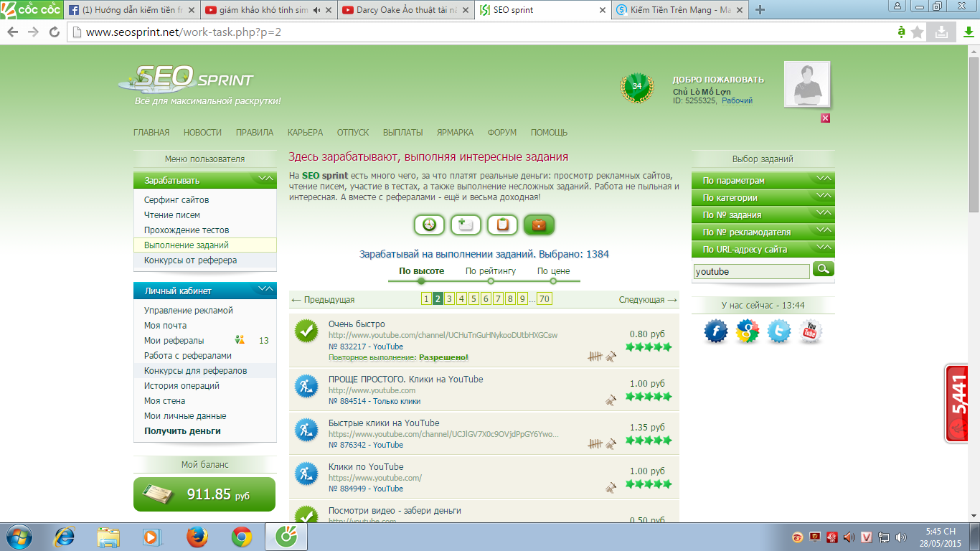Screen dimensions: 980x551
Task: Click the URL filter field containing youtube
Action: tap(751, 271)
